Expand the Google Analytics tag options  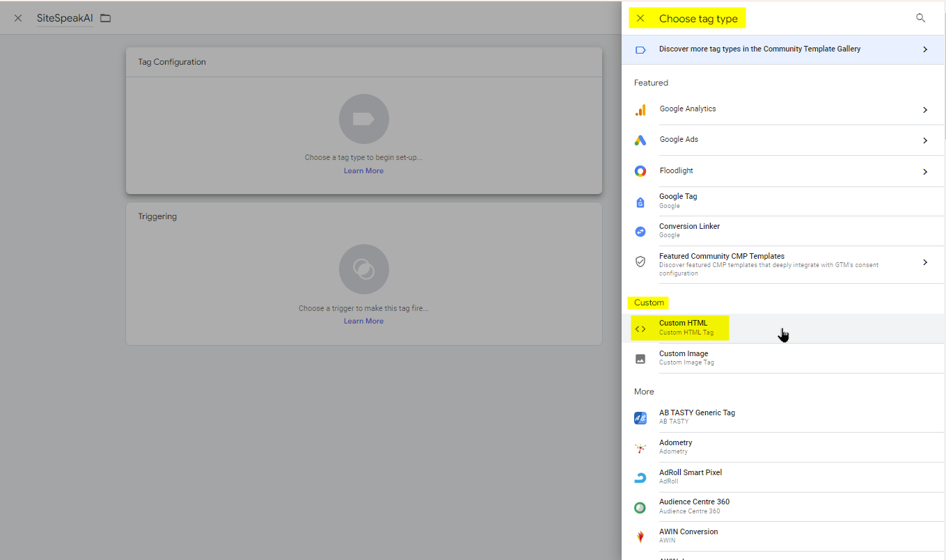click(925, 110)
